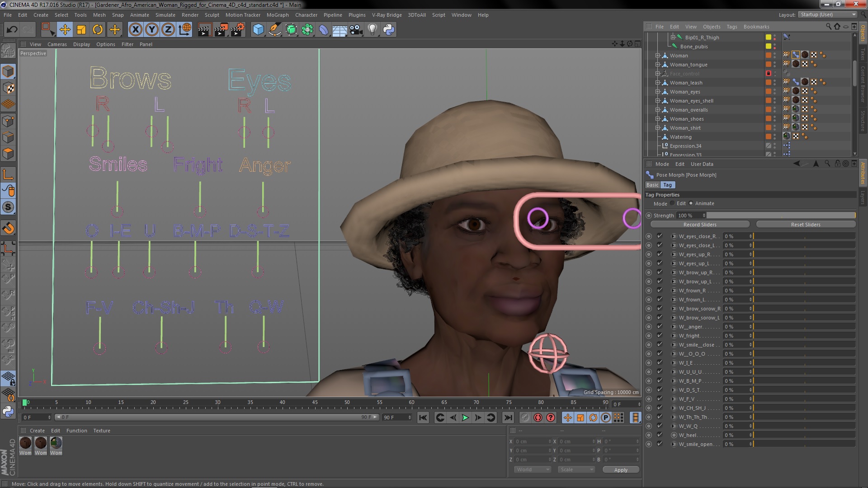Expand the Woman object in tree

click(658, 56)
